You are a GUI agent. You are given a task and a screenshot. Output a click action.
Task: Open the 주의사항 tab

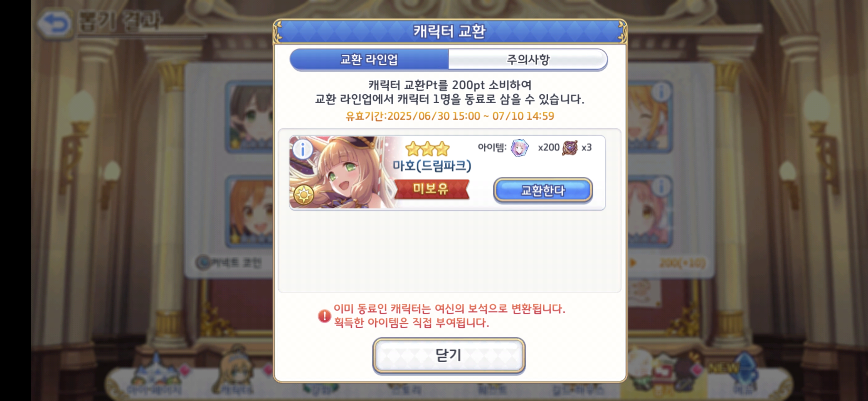coord(528,60)
